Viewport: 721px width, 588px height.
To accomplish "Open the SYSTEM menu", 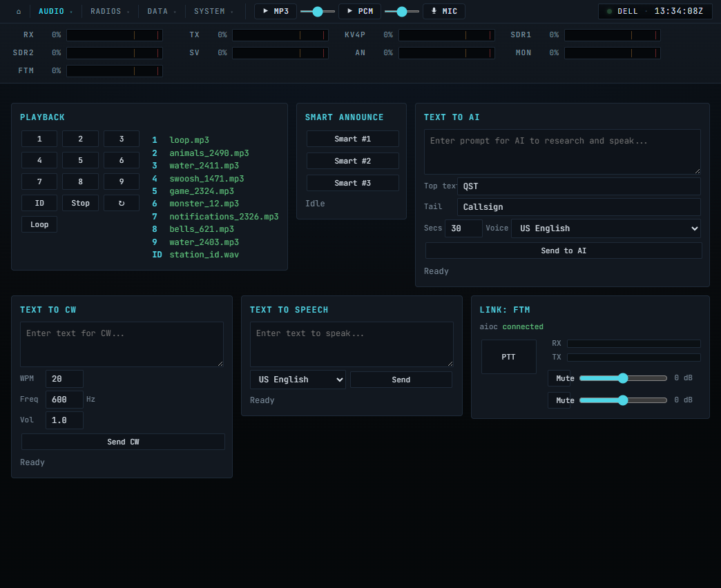I will (213, 11).
